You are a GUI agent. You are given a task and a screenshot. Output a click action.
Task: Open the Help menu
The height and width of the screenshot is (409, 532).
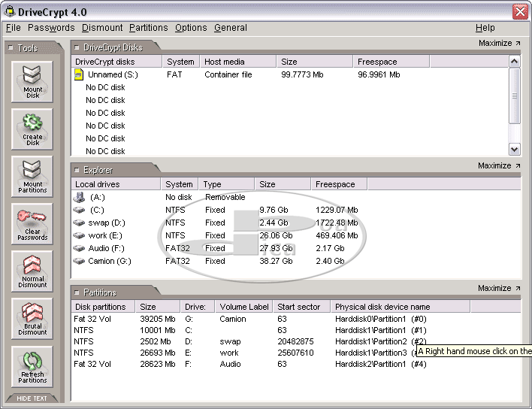tap(485, 28)
